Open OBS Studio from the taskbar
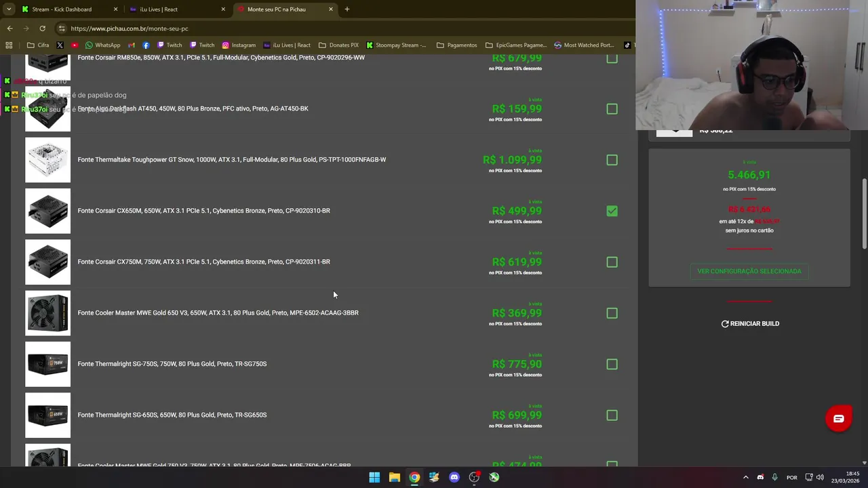 [474, 477]
